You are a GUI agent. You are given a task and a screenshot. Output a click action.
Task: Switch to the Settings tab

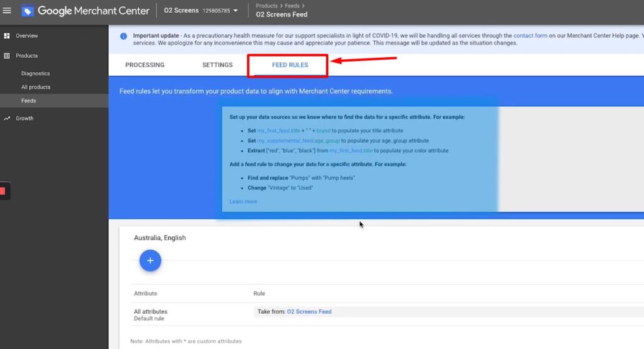coord(217,65)
